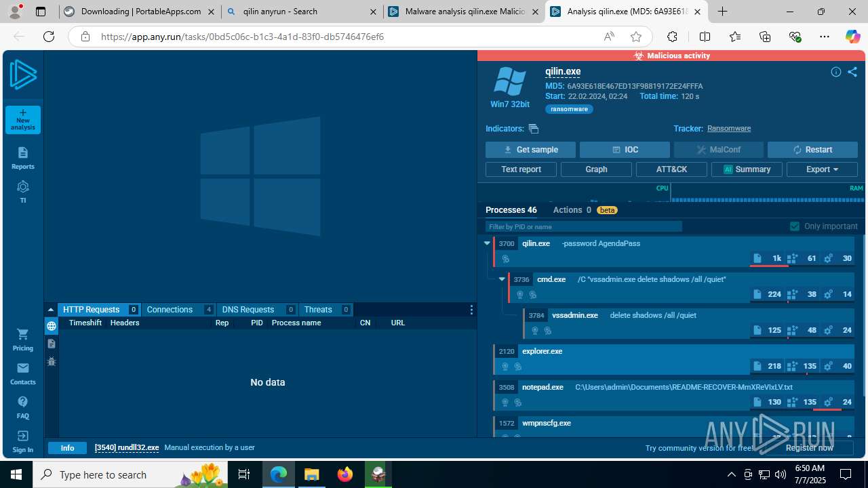Collapse the qilin.exe process tree
The width and height of the screenshot is (868, 488).
point(487,243)
